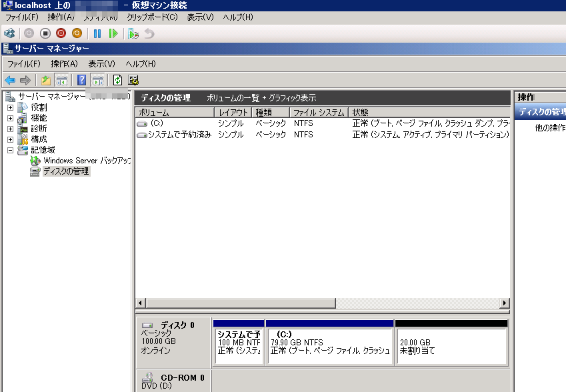This screenshot has width=566, height=392.
Task: Shut down the VM with red icon
Action: (61, 33)
